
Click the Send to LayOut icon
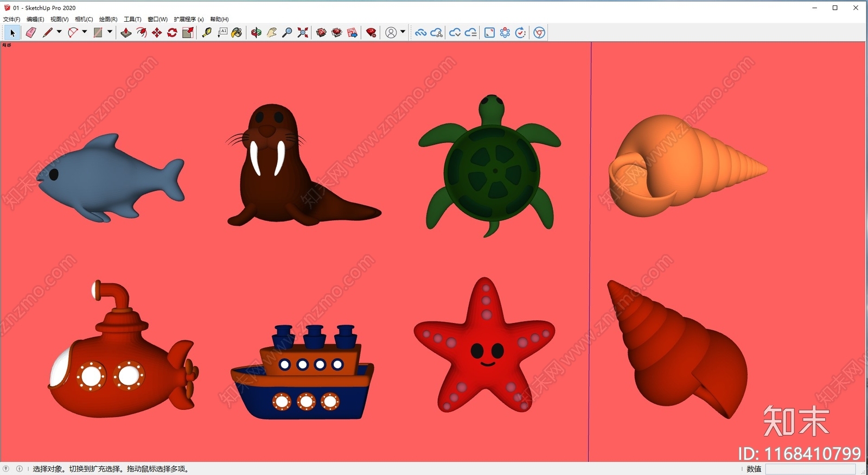[x=353, y=33]
